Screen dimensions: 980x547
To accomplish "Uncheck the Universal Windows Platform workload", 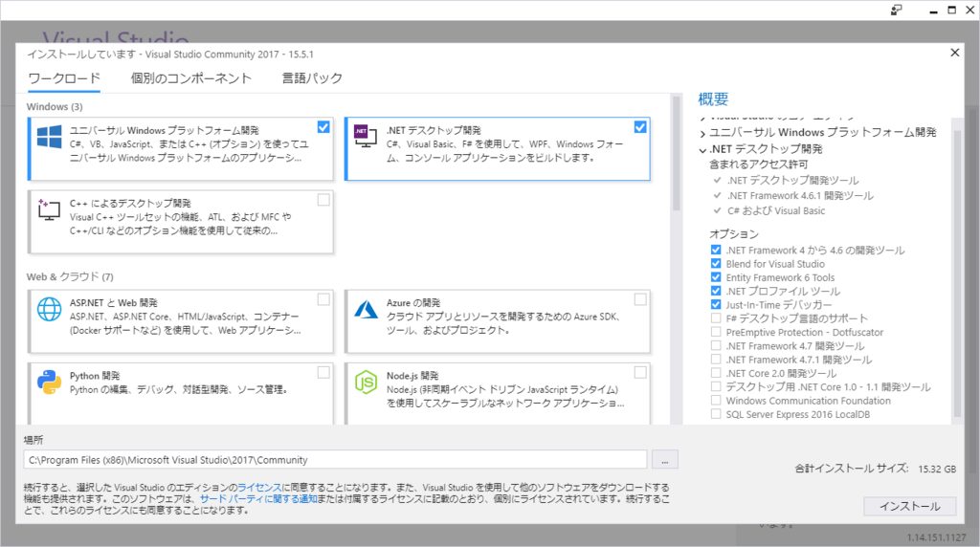I will point(323,127).
